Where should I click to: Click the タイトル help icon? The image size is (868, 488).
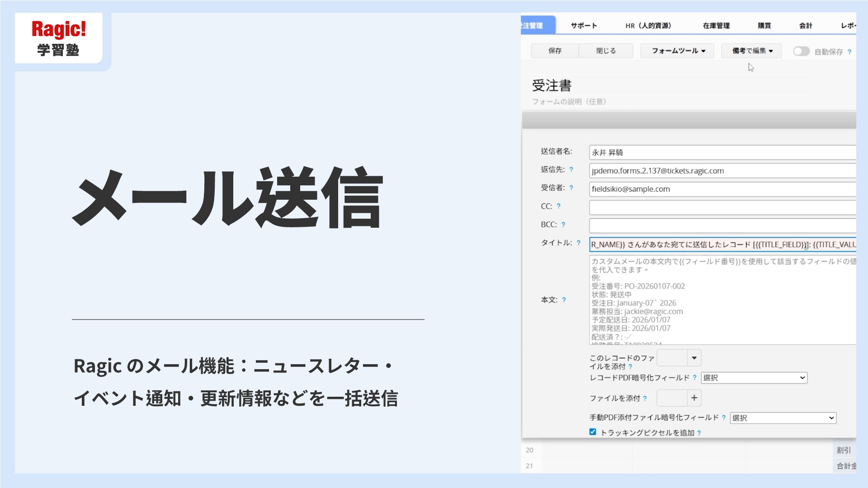pyautogui.click(x=578, y=244)
